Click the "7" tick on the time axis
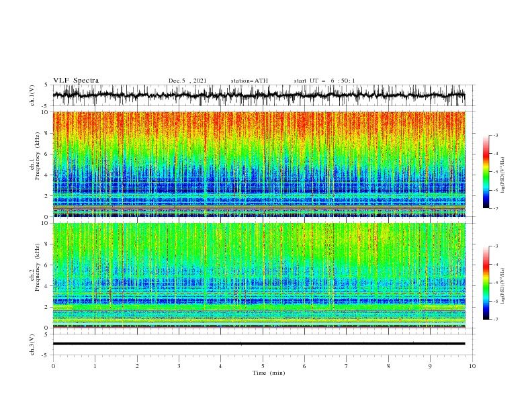The image size is (532, 411). tap(347, 366)
